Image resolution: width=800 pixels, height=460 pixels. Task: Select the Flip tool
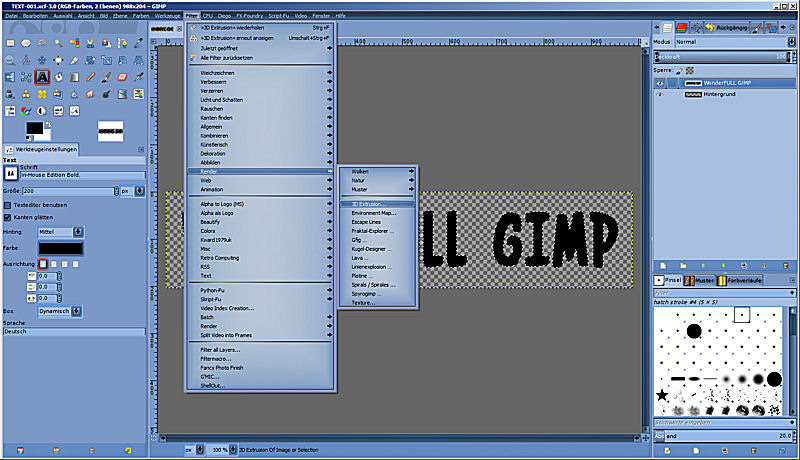click(x=10, y=77)
